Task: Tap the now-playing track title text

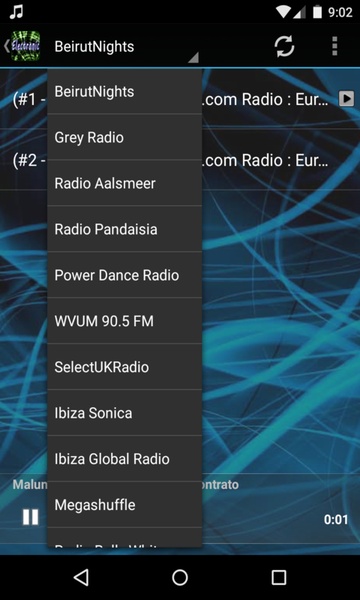Action: (125, 485)
